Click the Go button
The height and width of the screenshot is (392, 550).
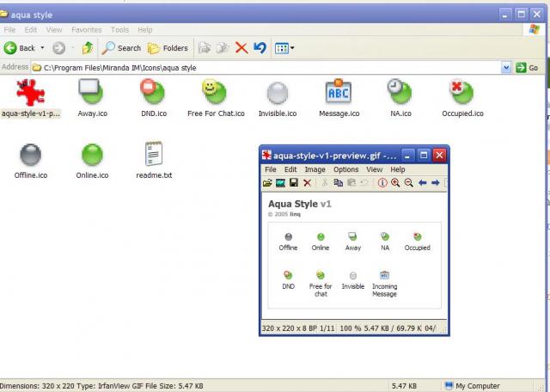pyautogui.click(x=527, y=67)
